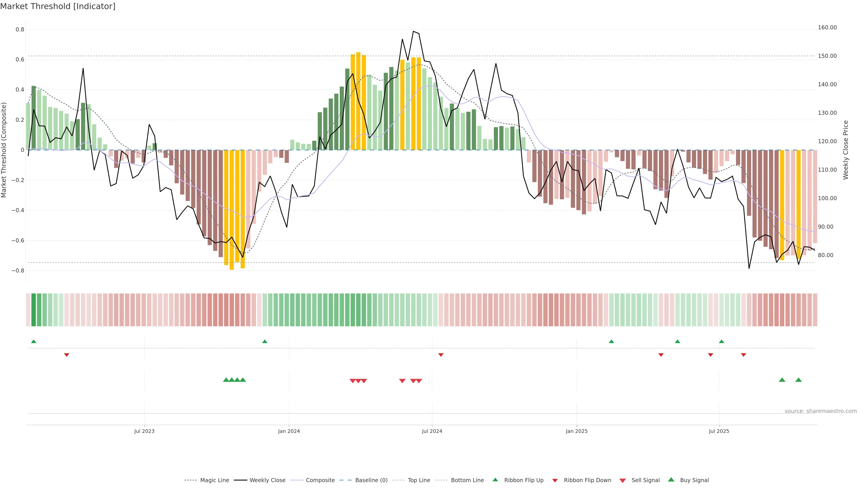Click the Market Threshold [Indicator] title
The width and height of the screenshot is (868, 488).
coord(58,6)
